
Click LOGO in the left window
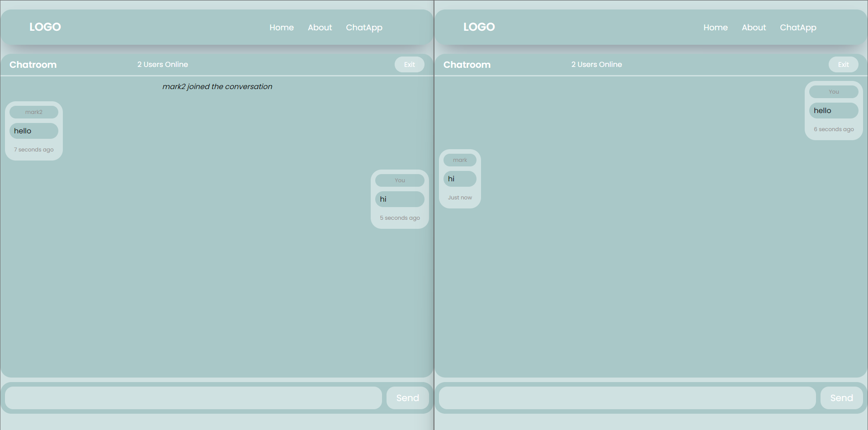45,27
